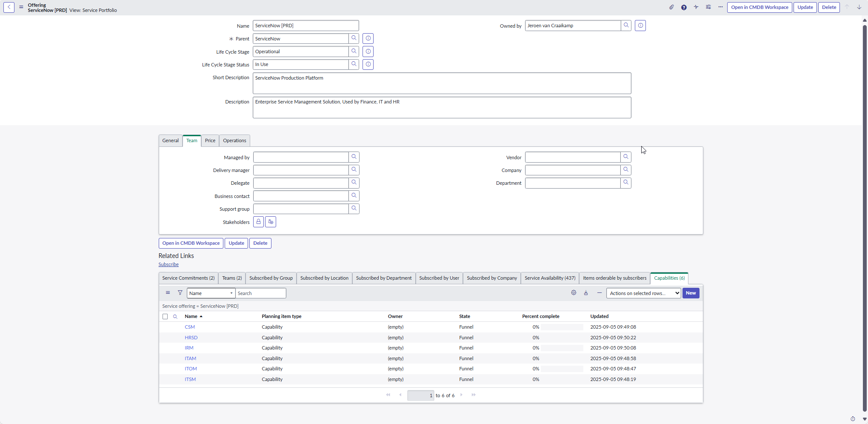The height and width of the screenshot is (424, 868).
Task: Click Delete button below the form
Action: (x=260, y=243)
